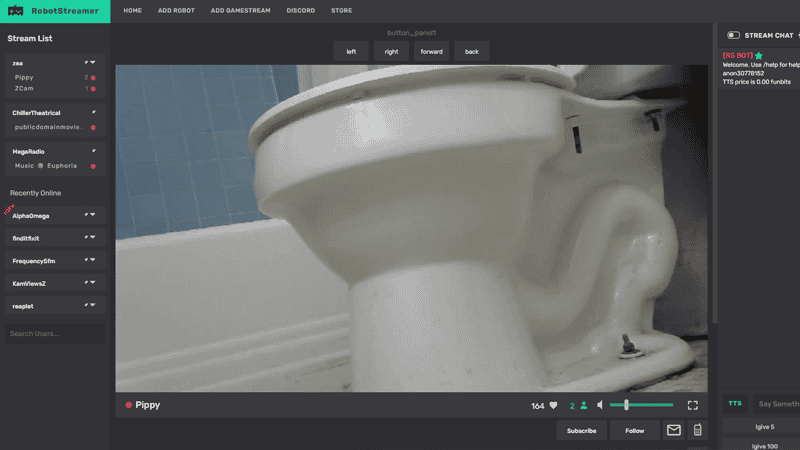Click the red live dot for publicdomainmovie
This screenshot has width=800, height=450.
[x=93, y=128]
